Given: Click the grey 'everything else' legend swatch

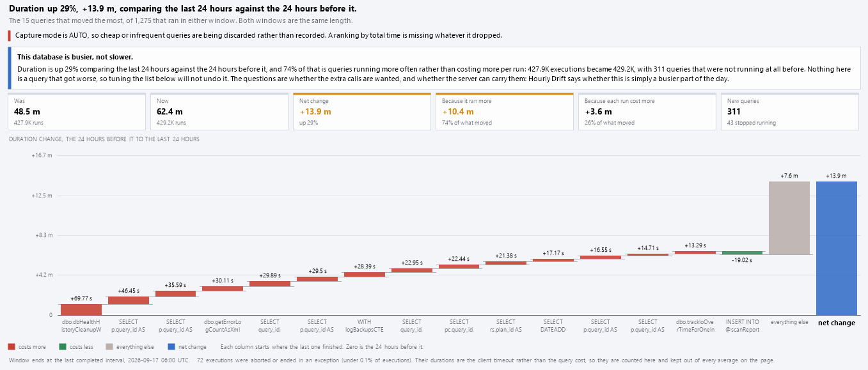Looking at the screenshot, I should pos(109,347).
